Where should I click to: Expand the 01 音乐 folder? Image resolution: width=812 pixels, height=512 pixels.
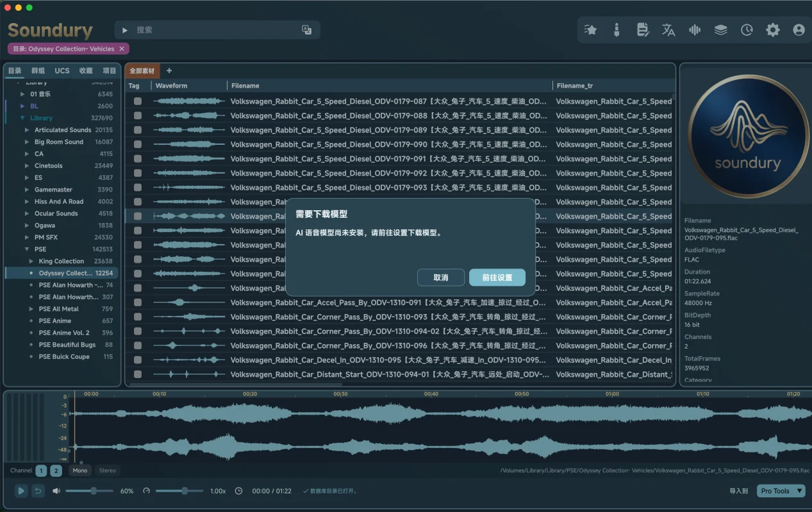pyautogui.click(x=23, y=94)
